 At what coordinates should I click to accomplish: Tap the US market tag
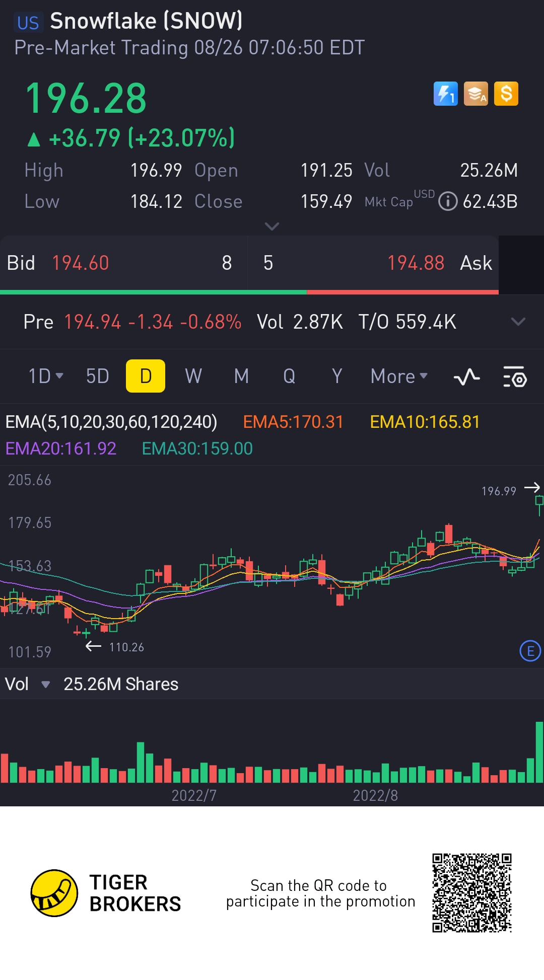(x=28, y=23)
